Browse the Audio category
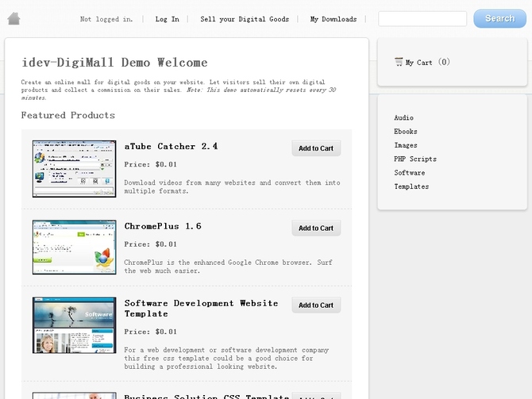 [403, 117]
